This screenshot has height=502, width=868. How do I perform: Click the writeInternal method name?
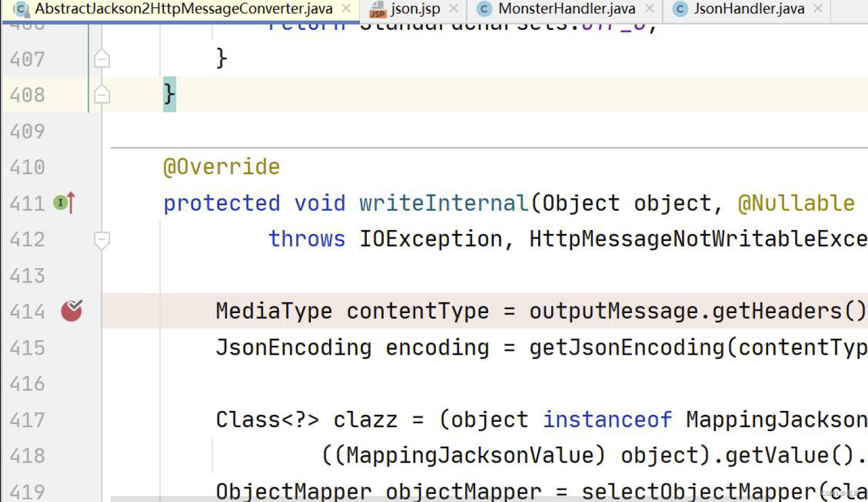[444, 203]
